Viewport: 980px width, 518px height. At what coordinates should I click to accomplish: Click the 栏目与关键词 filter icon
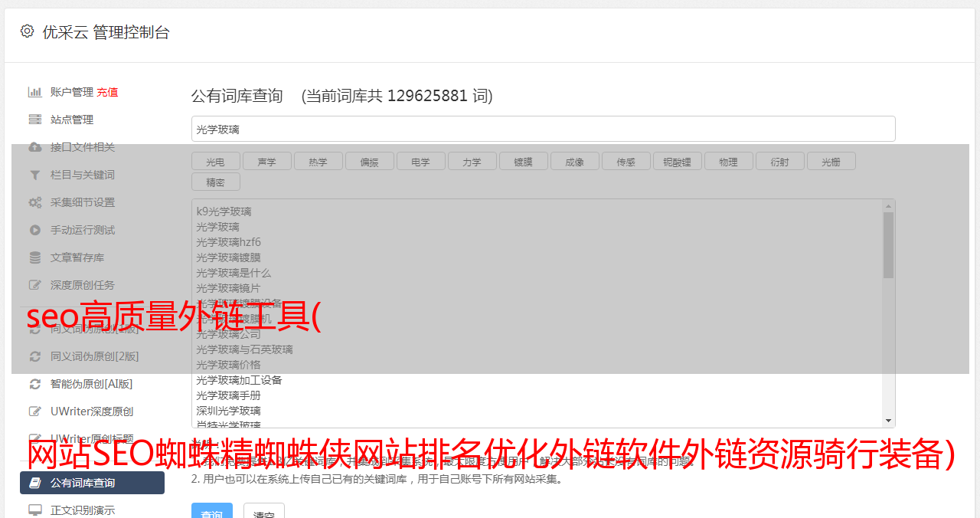tap(35, 175)
